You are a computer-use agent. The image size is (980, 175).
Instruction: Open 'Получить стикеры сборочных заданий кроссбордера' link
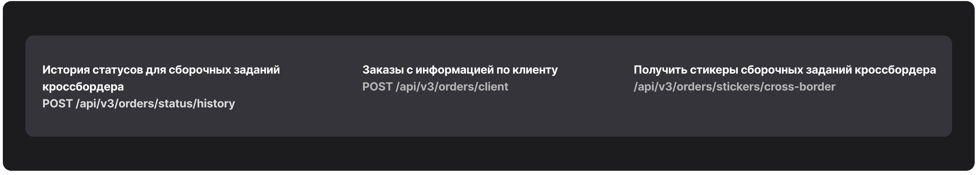coord(784,70)
